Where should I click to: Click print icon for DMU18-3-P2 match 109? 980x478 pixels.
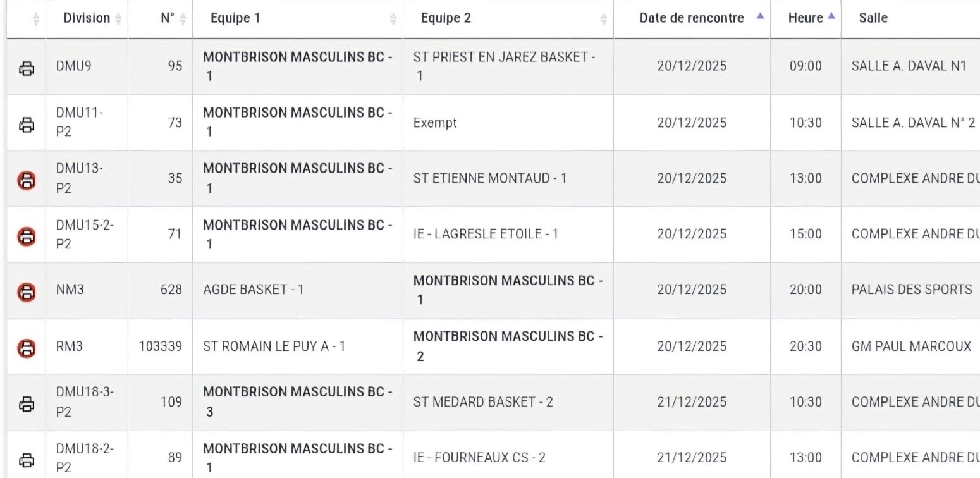tap(27, 403)
